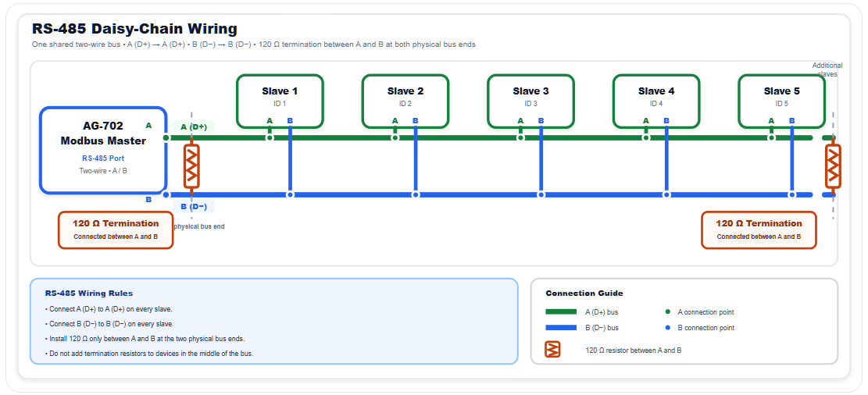Viewport: 868px width, 395px height.
Task: Click Slave 4's junction dot on blue bus
Action: tap(666, 194)
